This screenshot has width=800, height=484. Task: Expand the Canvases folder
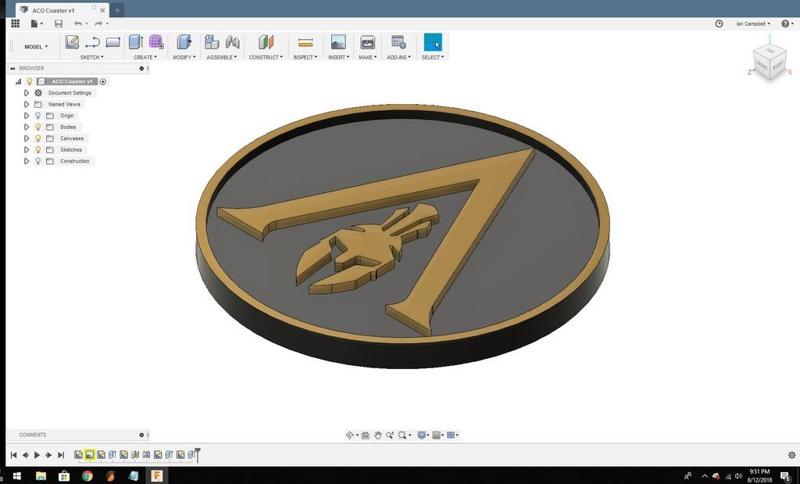tap(27, 138)
